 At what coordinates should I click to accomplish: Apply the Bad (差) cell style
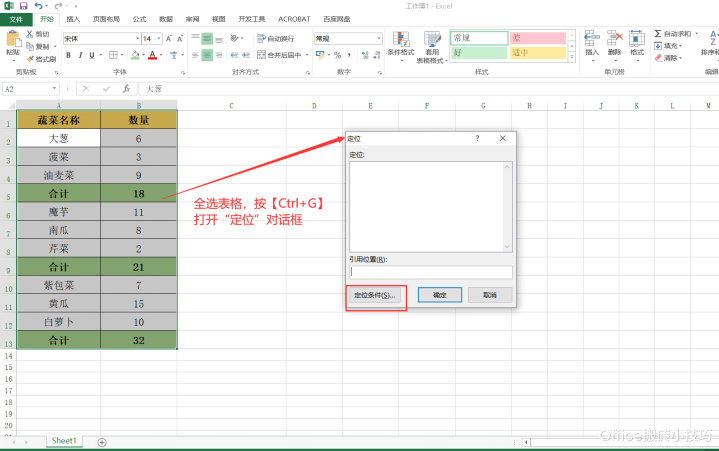pos(538,38)
